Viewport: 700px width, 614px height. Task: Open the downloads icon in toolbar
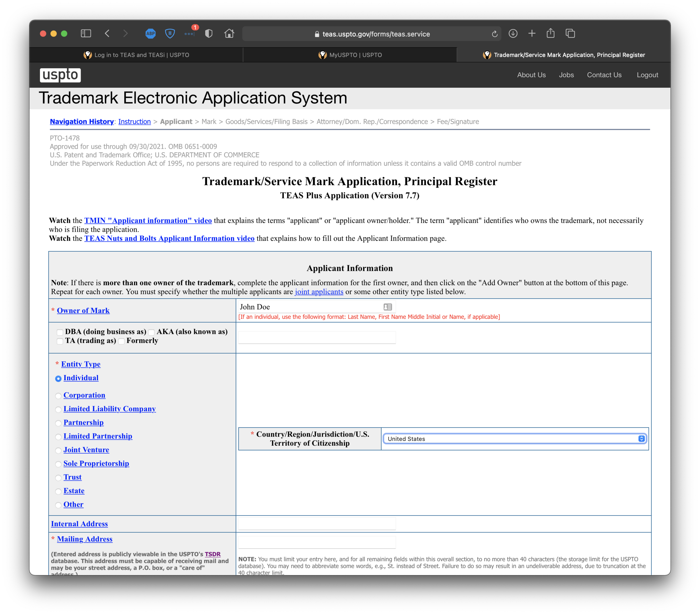point(513,34)
